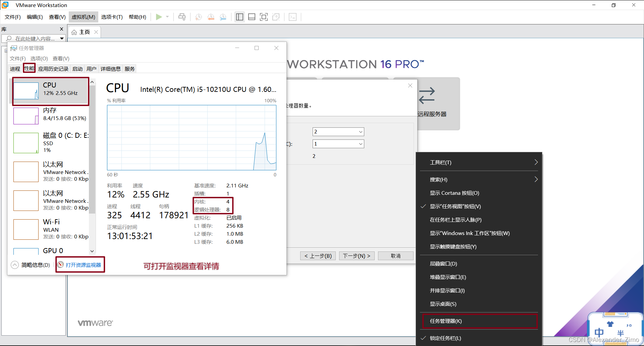Open the cores per processor dropdown showing 1

pos(338,144)
